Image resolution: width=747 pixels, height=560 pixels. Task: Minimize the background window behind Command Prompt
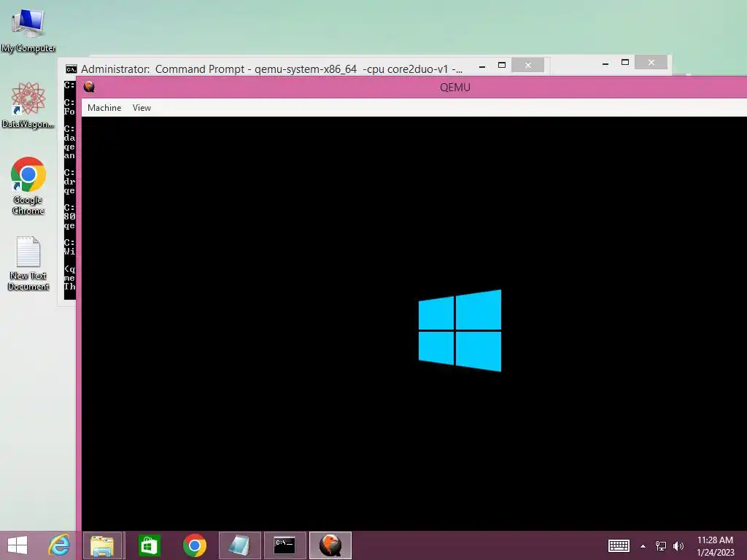(605, 63)
